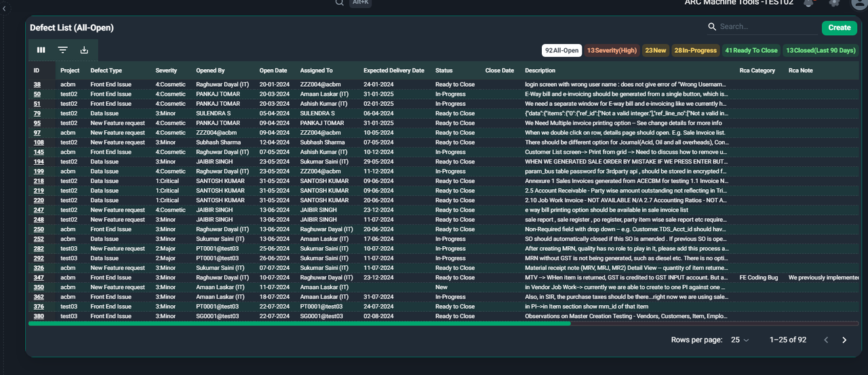Sort by the Rca Note column header

[801, 71]
